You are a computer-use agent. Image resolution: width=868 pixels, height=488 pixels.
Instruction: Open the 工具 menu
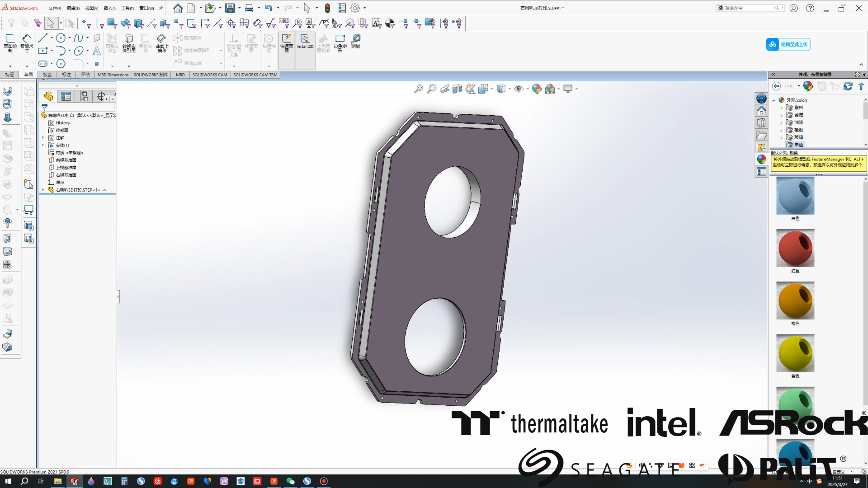tap(127, 8)
